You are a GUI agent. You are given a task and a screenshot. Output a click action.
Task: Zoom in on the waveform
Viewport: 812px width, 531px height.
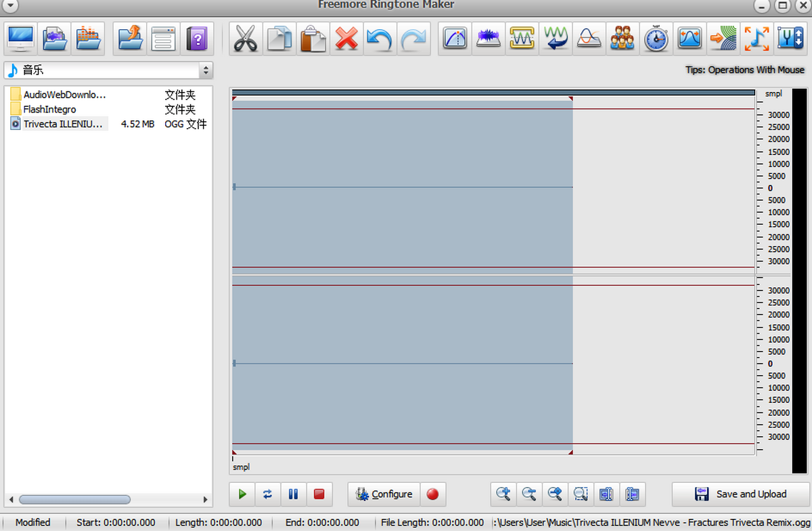click(x=503, y=494)
